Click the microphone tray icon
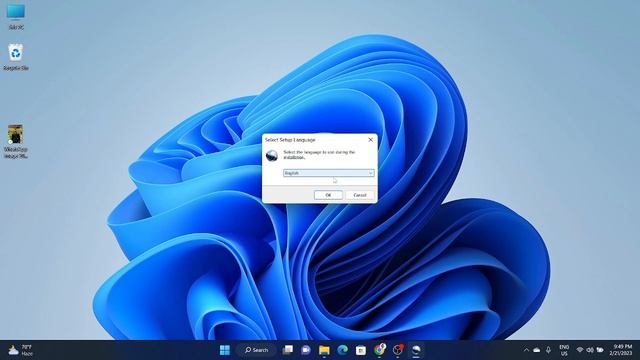 (x=548, y=350)
